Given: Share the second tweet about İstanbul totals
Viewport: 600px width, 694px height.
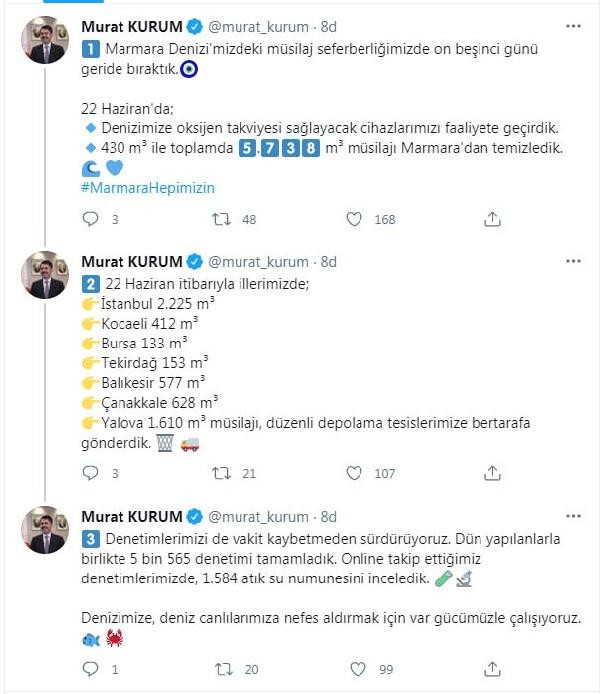Looking at the screenshot, I should (x=492, y=473).
